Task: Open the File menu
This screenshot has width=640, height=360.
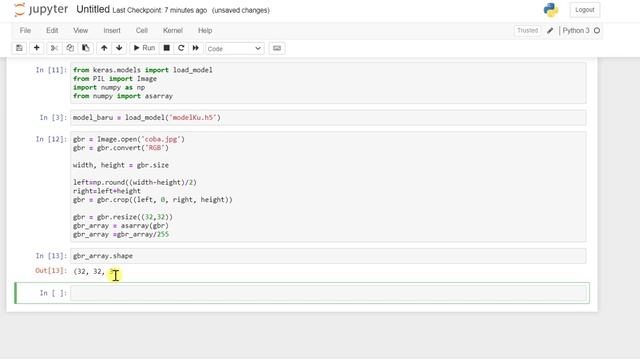Action: pos(25,31)
